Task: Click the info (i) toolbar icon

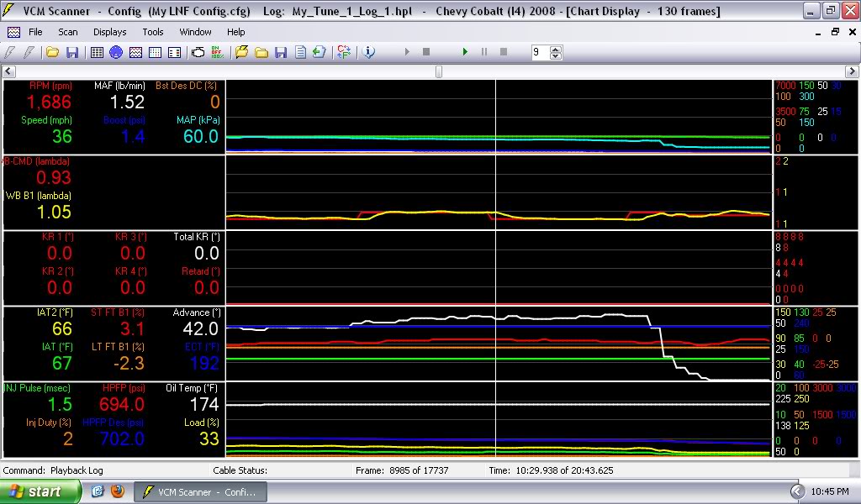Action: pyautogui.click(x=367, y=52)
